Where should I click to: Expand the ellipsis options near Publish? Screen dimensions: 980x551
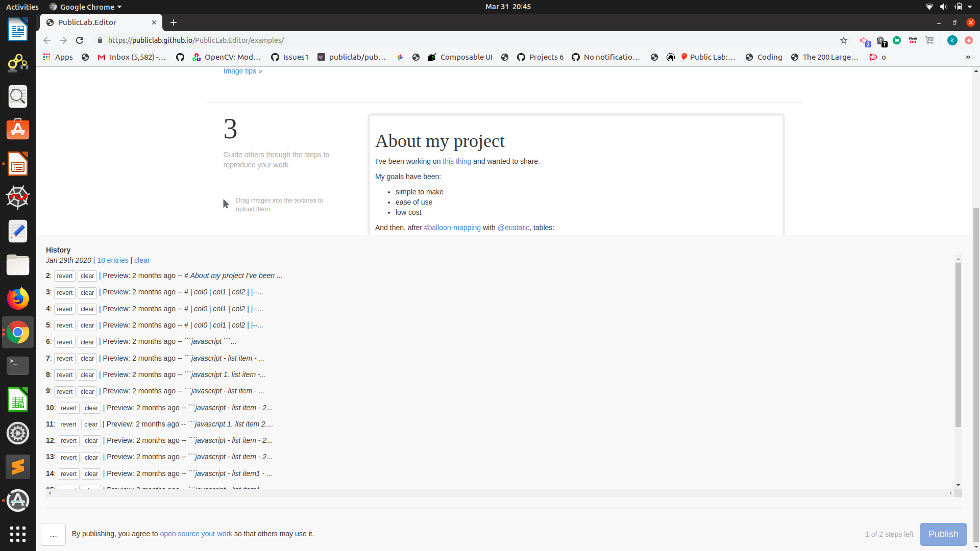tap(53, 534)
